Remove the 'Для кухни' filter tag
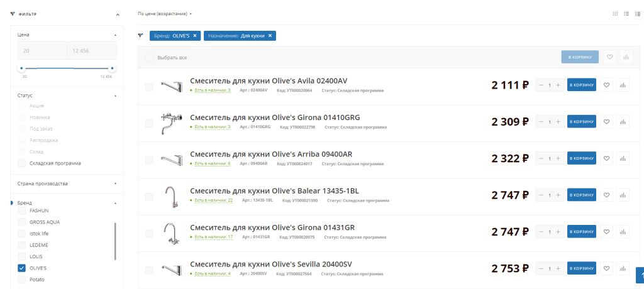 tap(270, 36)
